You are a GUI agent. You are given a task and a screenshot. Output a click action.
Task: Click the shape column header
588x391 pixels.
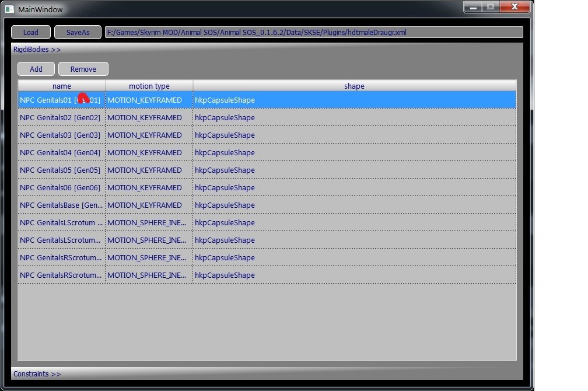(x=354, y=86)
